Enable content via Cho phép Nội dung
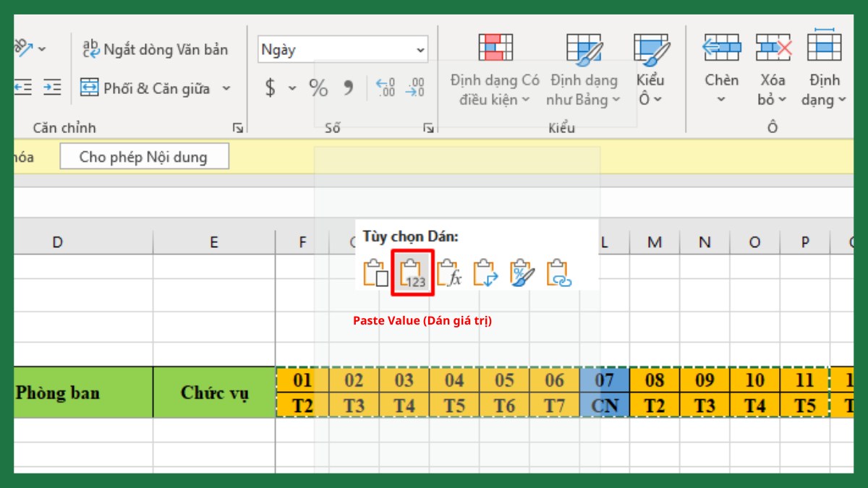This screenshot has width=868, height=488. click(144, 155)
